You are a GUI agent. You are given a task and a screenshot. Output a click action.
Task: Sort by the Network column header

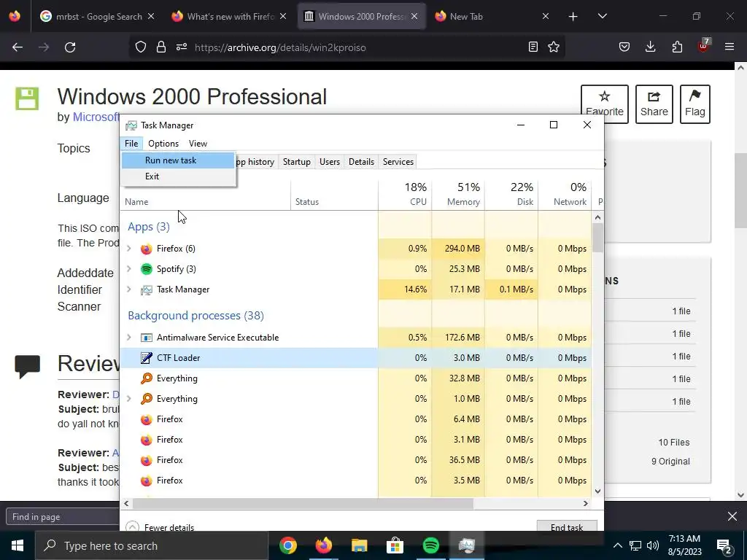coord(565,194)
